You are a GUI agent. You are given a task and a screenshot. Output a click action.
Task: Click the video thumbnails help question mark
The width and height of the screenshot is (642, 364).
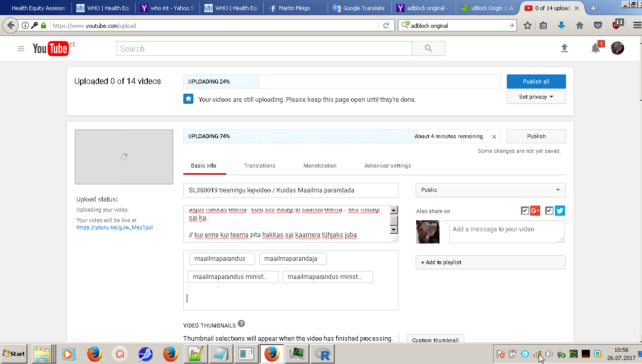pos(242,324)
